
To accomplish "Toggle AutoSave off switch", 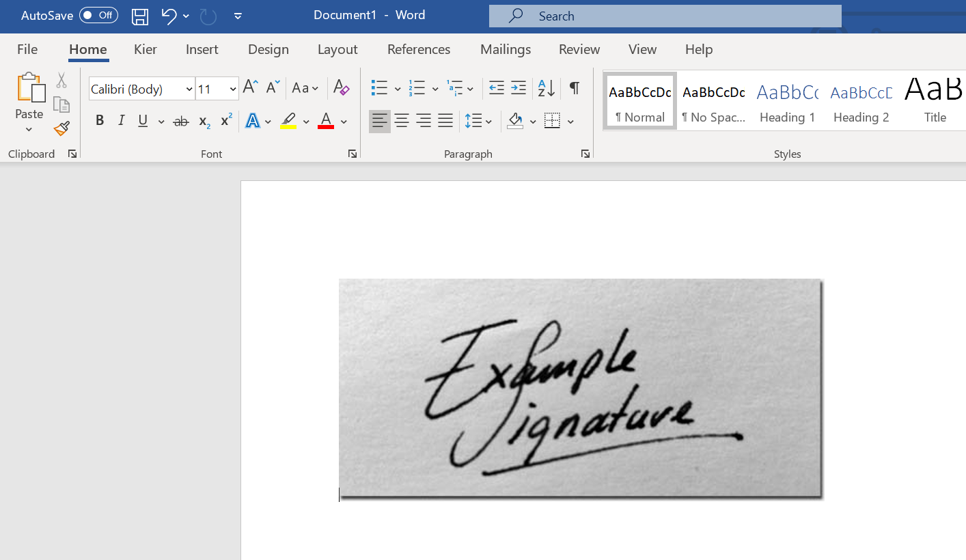I will [x=98, y=15].
